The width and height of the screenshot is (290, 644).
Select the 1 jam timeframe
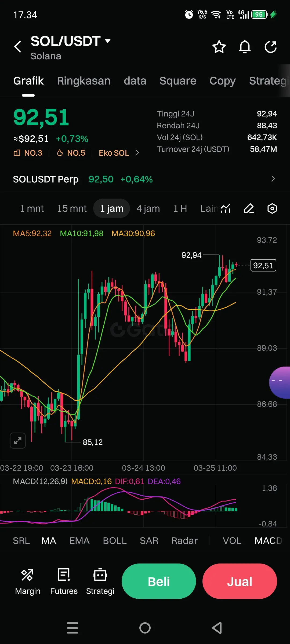(x=112, y=208)
